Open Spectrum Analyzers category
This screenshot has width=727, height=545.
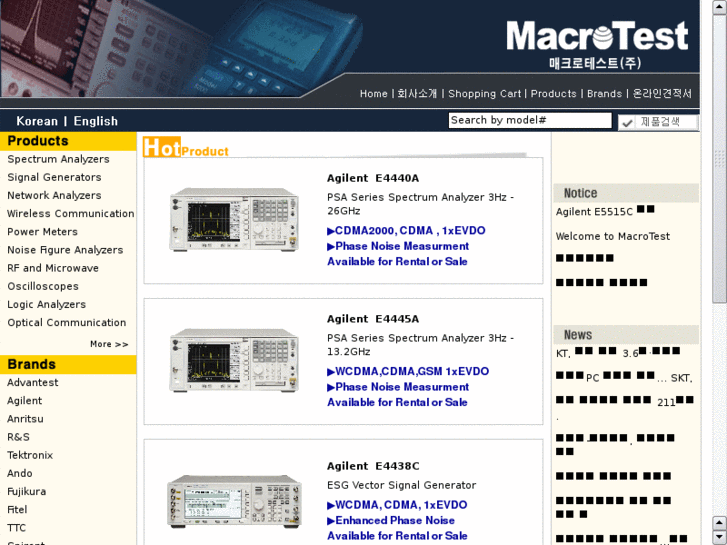(x=58, y=159)
